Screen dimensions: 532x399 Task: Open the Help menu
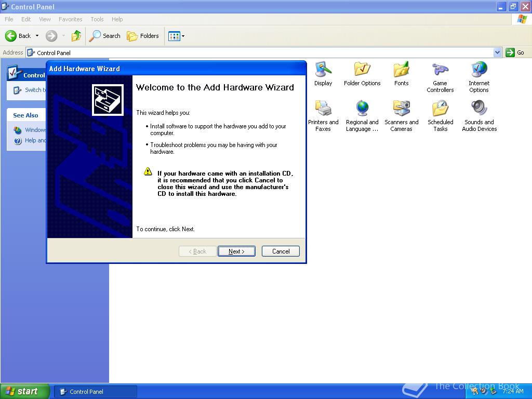pos(117,19)
